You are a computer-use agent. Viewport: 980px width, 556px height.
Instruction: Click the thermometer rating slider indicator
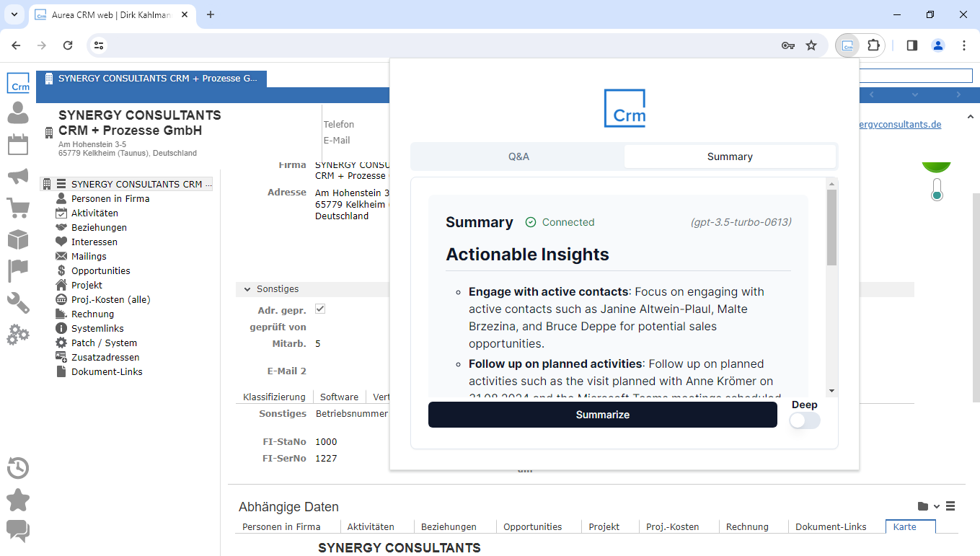[937, 190]
